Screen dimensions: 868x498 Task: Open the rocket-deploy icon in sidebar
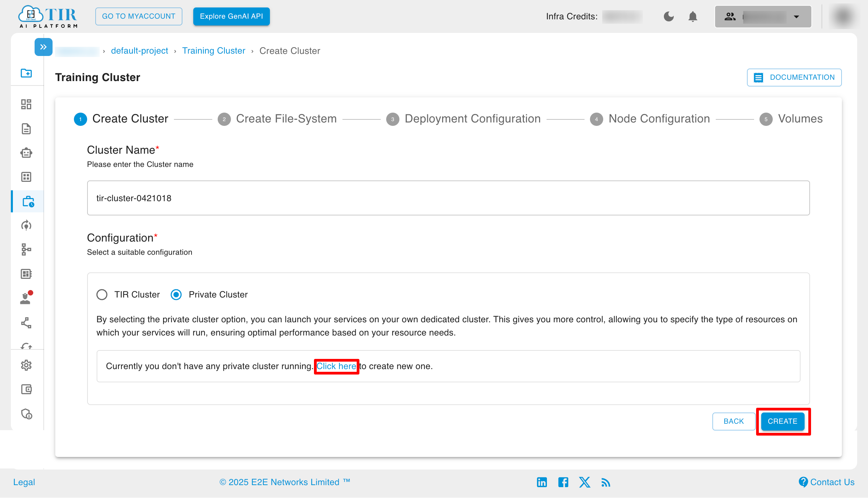(x=26, y=225)
